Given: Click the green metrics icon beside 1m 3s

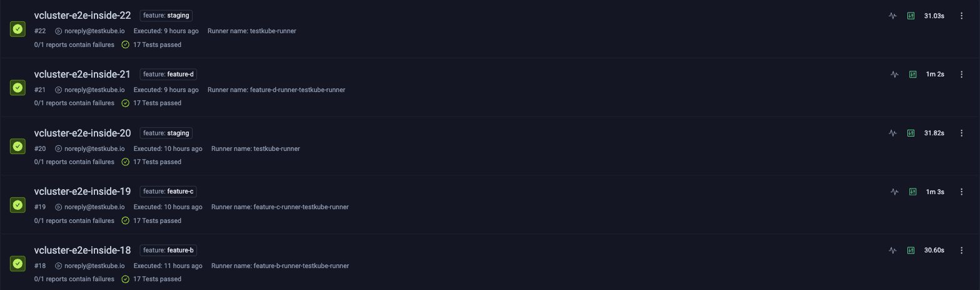Looking at the screenshot, I should coord(913,192).
